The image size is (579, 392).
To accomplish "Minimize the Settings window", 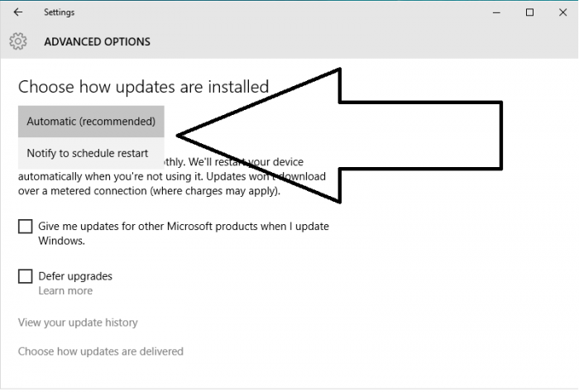I will coord(496,12).
